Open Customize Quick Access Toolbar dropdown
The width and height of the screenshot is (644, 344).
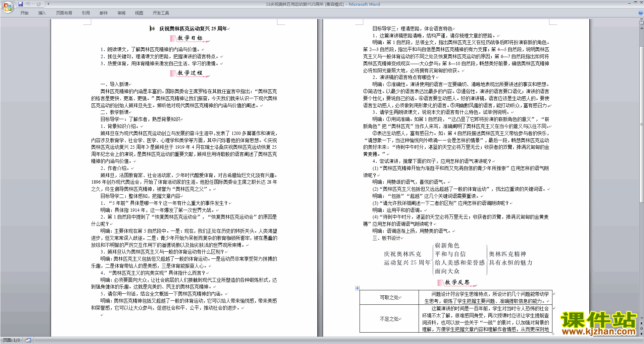coord(48,4)
